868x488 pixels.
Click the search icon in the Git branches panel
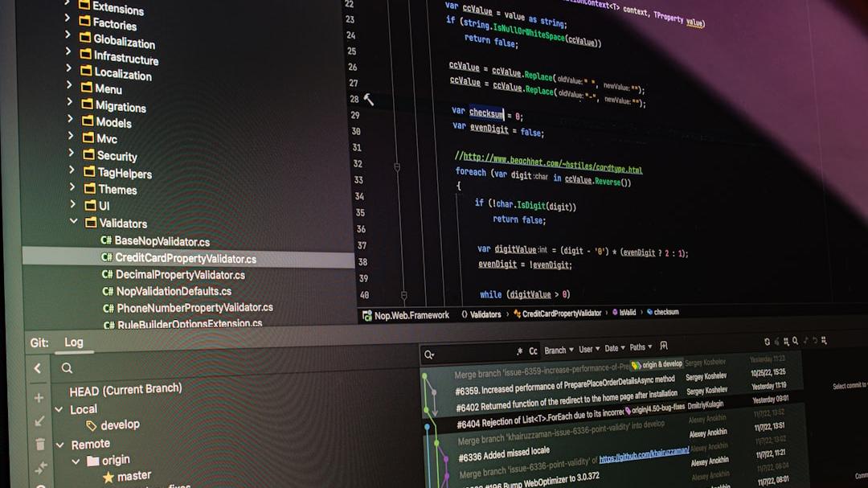[x=68, y=368]
